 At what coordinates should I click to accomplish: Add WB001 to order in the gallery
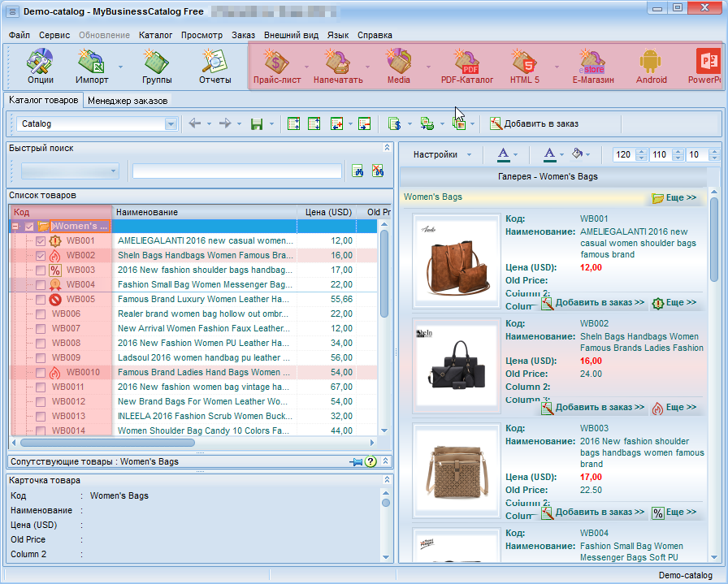pos(593,303)
